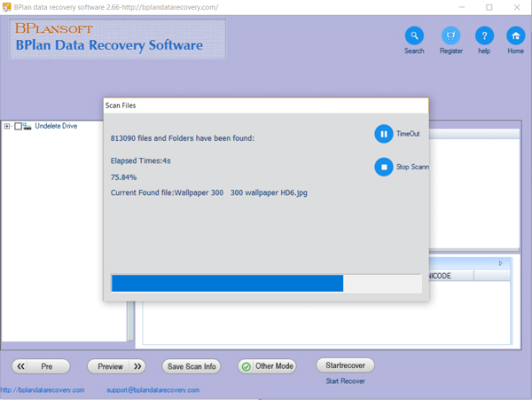This screenshot has width=532, height=400.
Task: Click the Stop Scan square icon
Action: tap(383, 167)
